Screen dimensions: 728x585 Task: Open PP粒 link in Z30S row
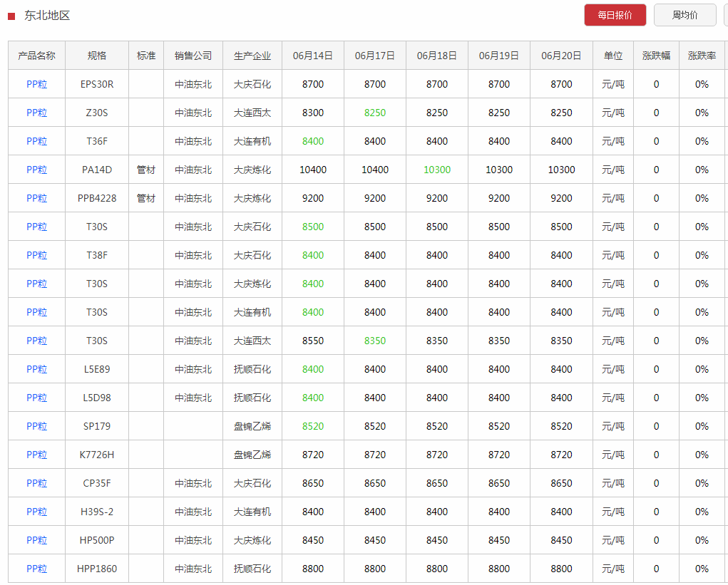point(36,113)
